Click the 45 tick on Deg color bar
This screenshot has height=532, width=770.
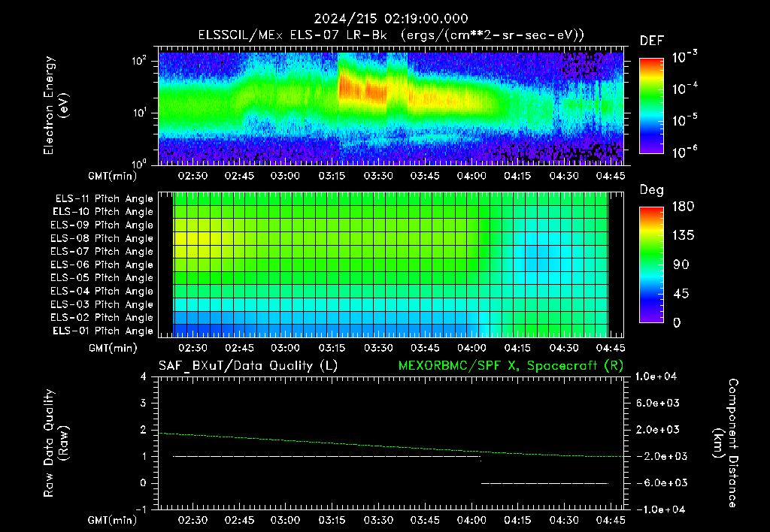click(x=681, y=294)
